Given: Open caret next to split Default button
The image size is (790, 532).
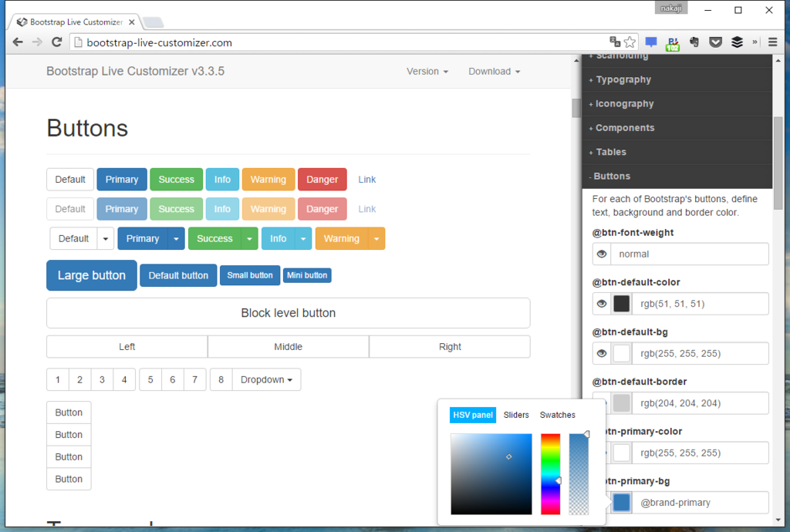Looking at the screenshot, I should 105,238.
